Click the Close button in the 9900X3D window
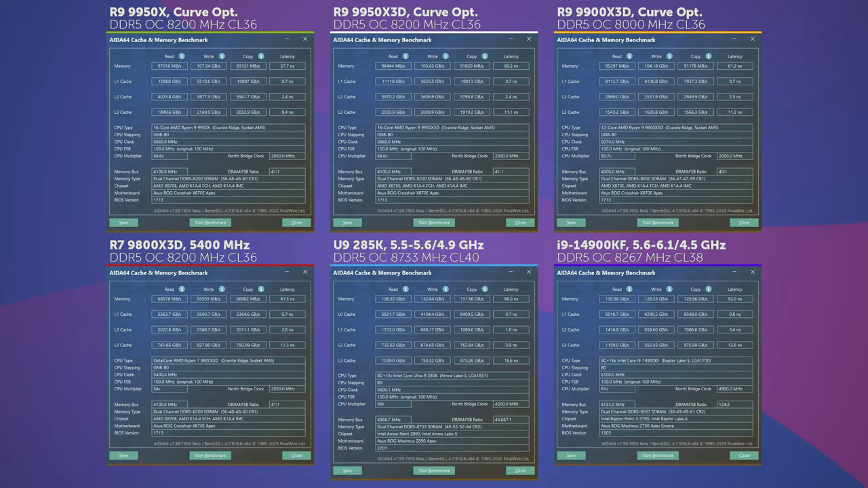 (x=744, y=222)
